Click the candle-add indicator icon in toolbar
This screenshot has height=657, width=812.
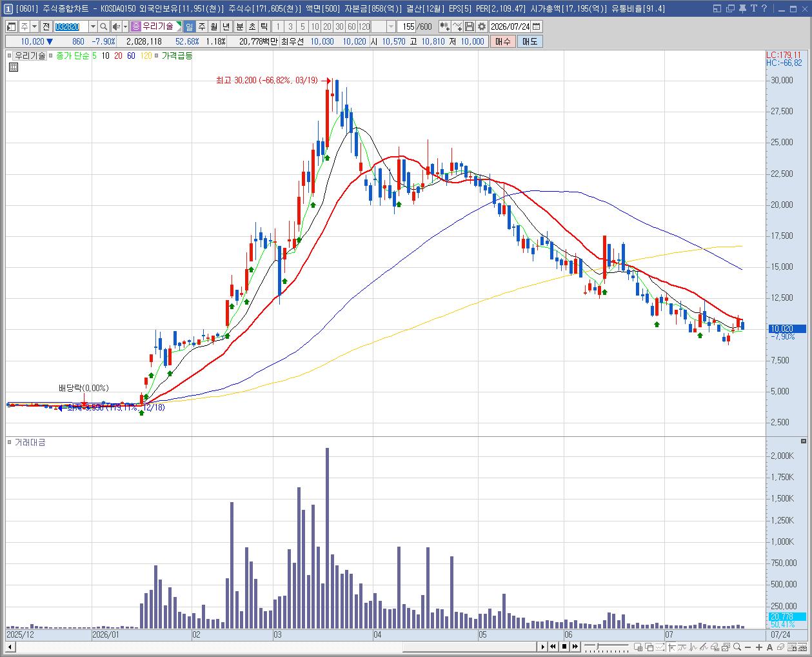(x=445, y=26)
